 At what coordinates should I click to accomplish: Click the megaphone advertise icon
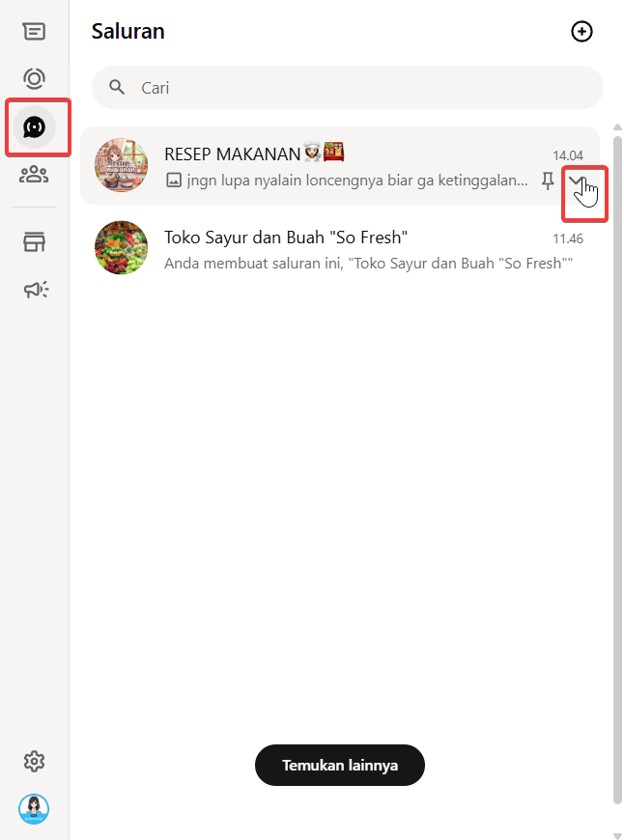click(x=34, y=290)
